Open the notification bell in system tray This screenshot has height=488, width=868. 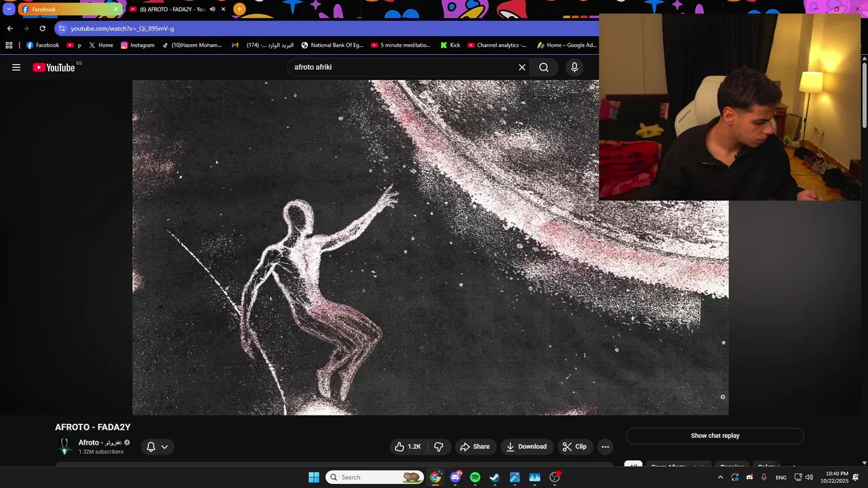(x=856, y=477)
